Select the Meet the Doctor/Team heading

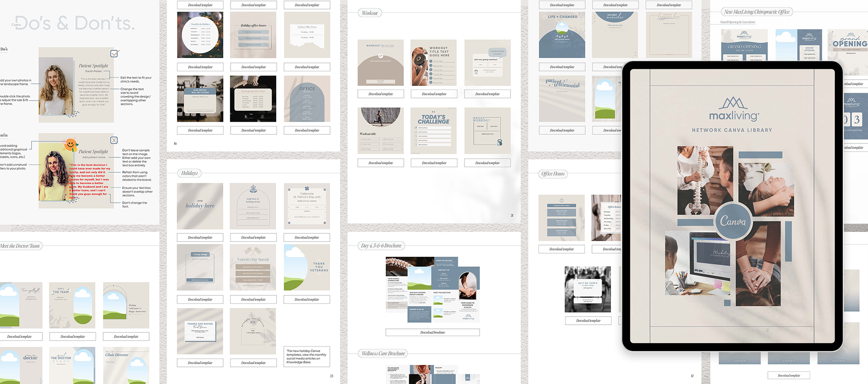[x=20, y=246]
